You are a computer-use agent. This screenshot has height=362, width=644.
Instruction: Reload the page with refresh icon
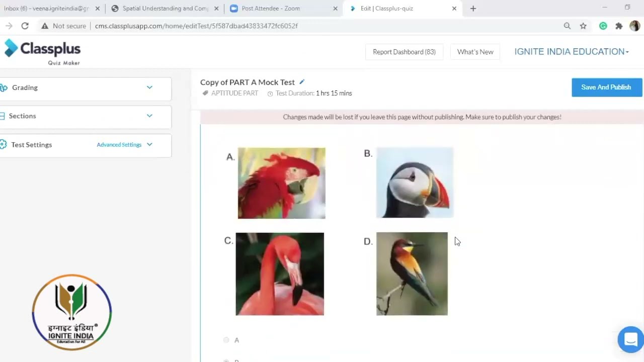point(25,26)
